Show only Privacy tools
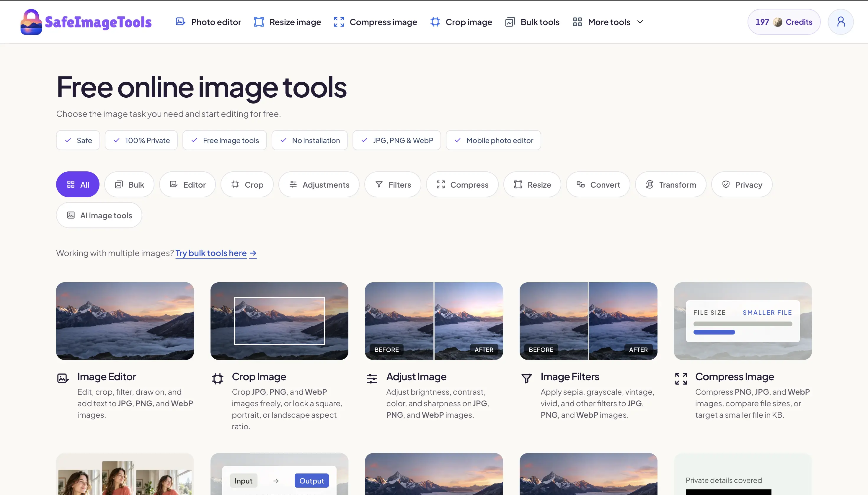Image resolution: width=868 pixels, height=495 pixels. pyautogui.click(x=741, y=184)
